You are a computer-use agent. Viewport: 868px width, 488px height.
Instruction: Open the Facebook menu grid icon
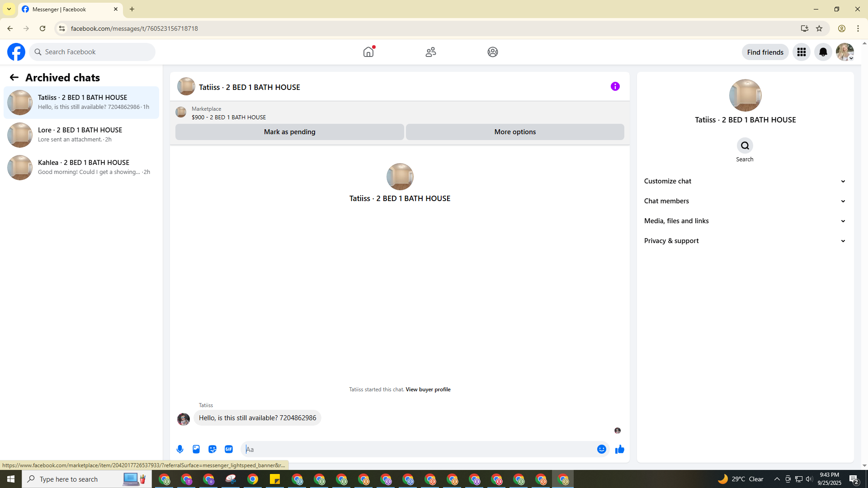[801, 52]
